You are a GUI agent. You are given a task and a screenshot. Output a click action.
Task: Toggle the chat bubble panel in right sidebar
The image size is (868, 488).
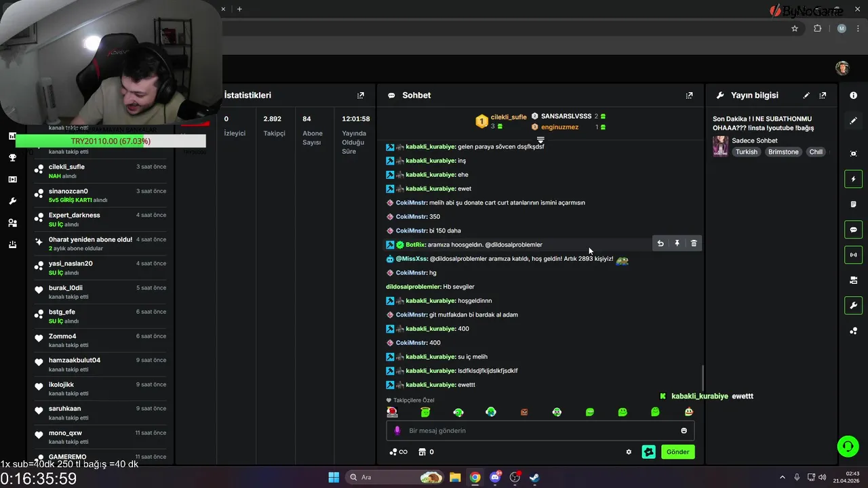(x=853, y=230)
